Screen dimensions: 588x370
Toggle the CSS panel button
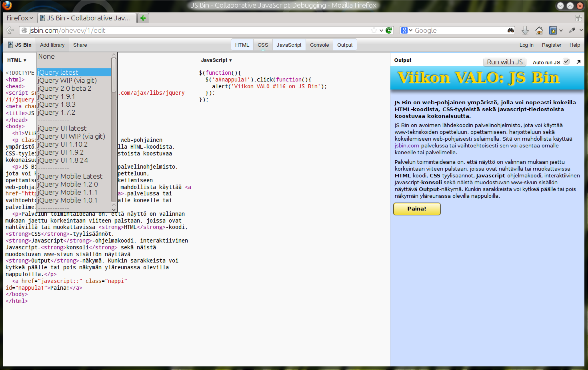263,45
